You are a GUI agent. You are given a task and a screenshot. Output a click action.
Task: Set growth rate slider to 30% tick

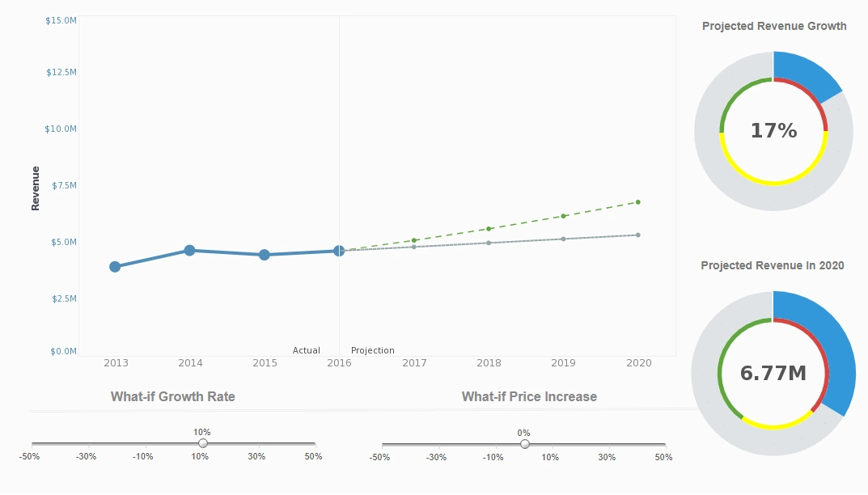click(x=257, y=443)
